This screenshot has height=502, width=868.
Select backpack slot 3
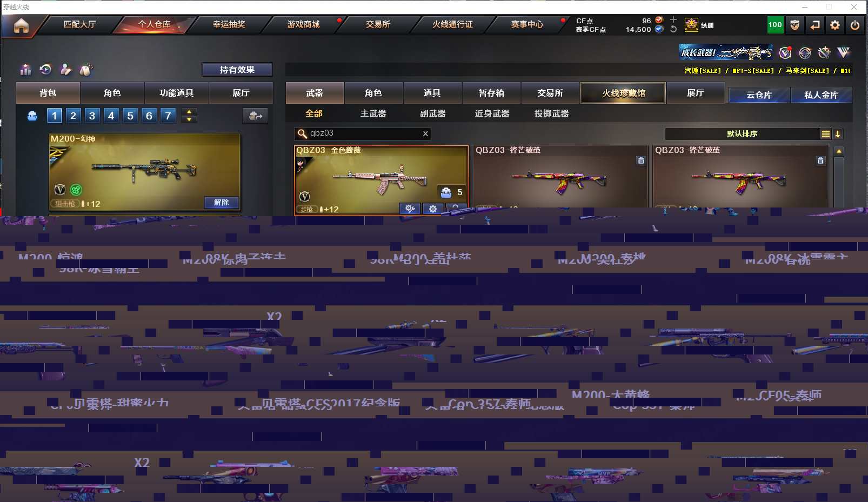(92, 116)
